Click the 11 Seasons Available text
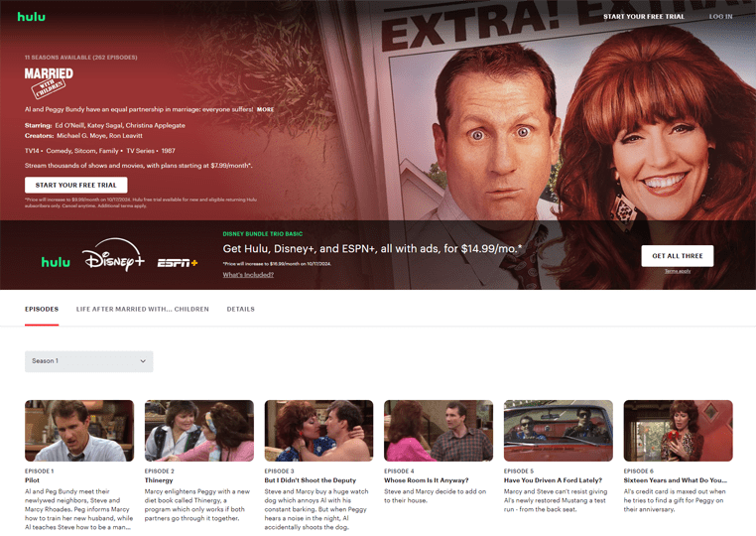This screenshot has width=756, height=536. tap(81, 58)
